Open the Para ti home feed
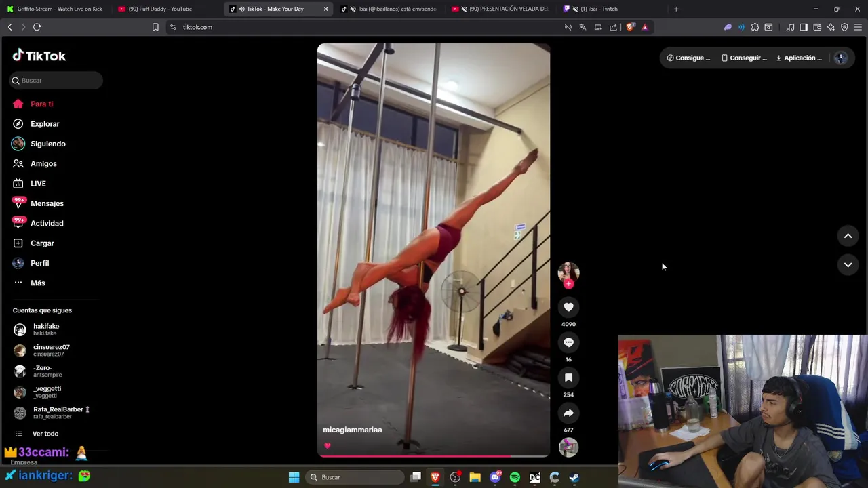 pyautogui.click(x=33, y=104)
